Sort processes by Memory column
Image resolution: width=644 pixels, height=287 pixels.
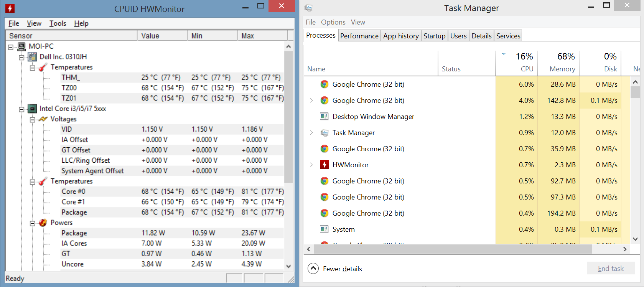point(558,63)
